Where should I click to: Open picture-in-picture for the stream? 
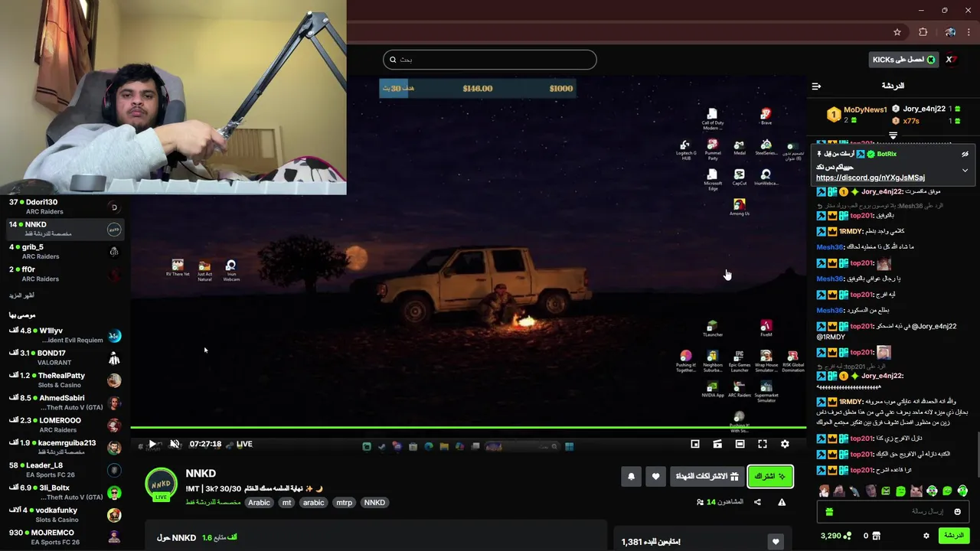coord(695,444)
